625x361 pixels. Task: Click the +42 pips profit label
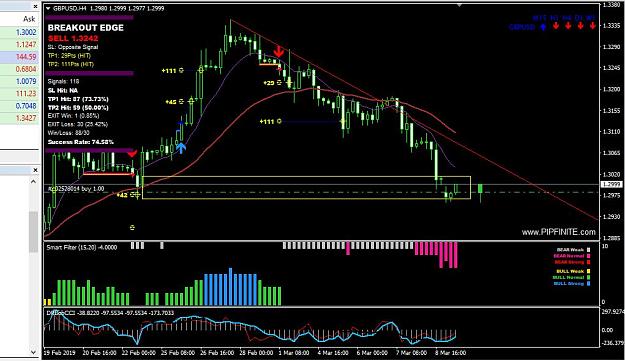122,195
